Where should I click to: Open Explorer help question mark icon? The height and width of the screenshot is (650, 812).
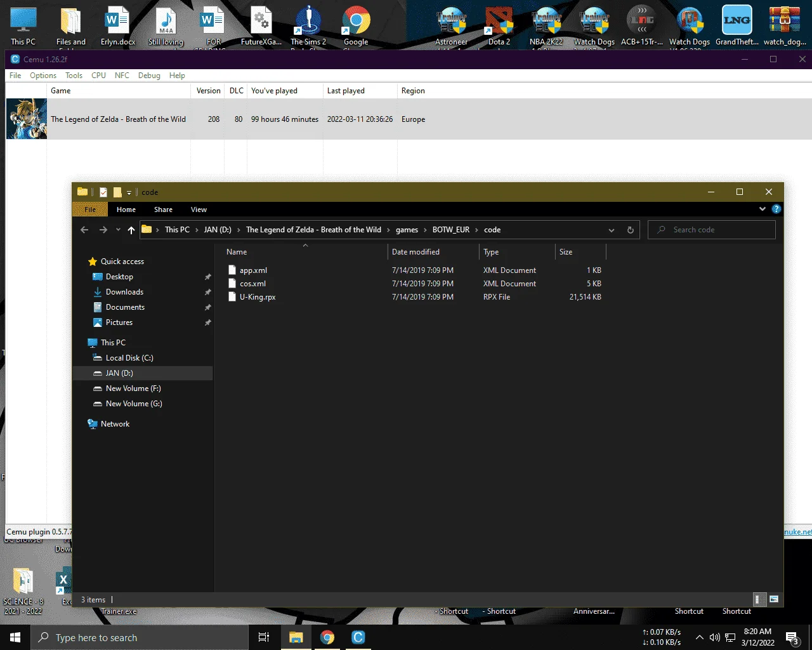point(776,209)
